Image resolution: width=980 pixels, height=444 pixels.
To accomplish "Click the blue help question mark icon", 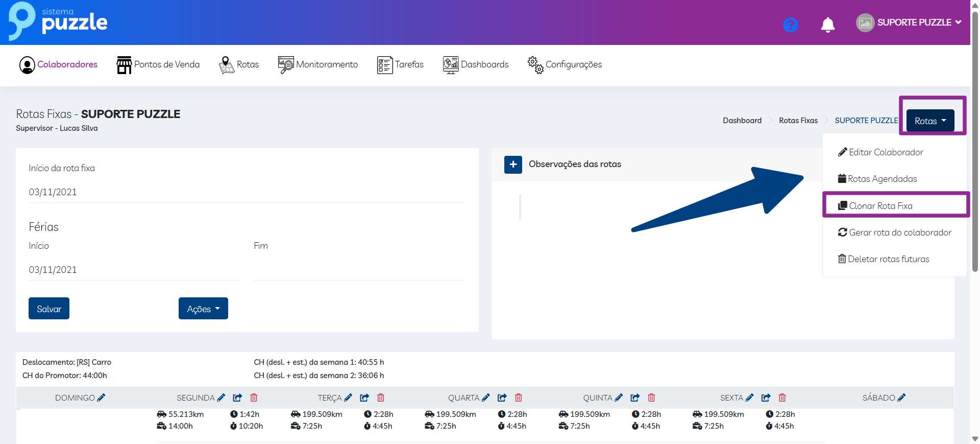I will point(790,25).
